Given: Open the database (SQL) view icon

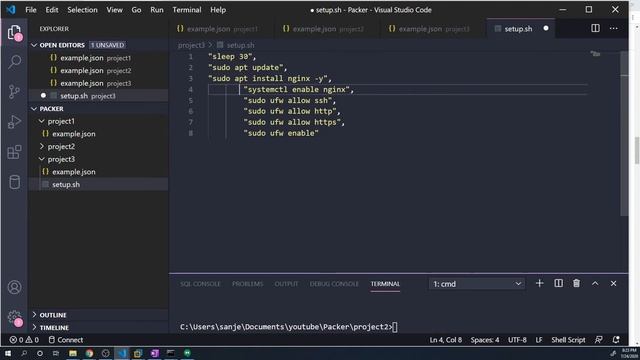Looking at the screenshot, I should click(15, 182).
